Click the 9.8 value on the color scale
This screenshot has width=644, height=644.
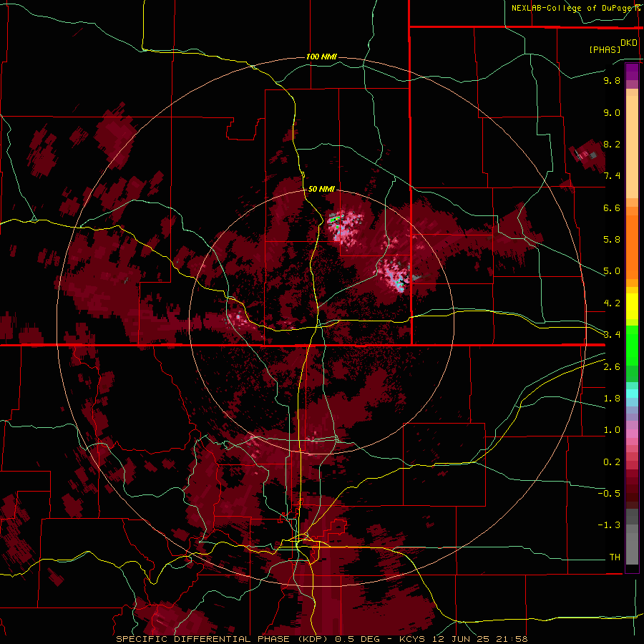(612, 80)
